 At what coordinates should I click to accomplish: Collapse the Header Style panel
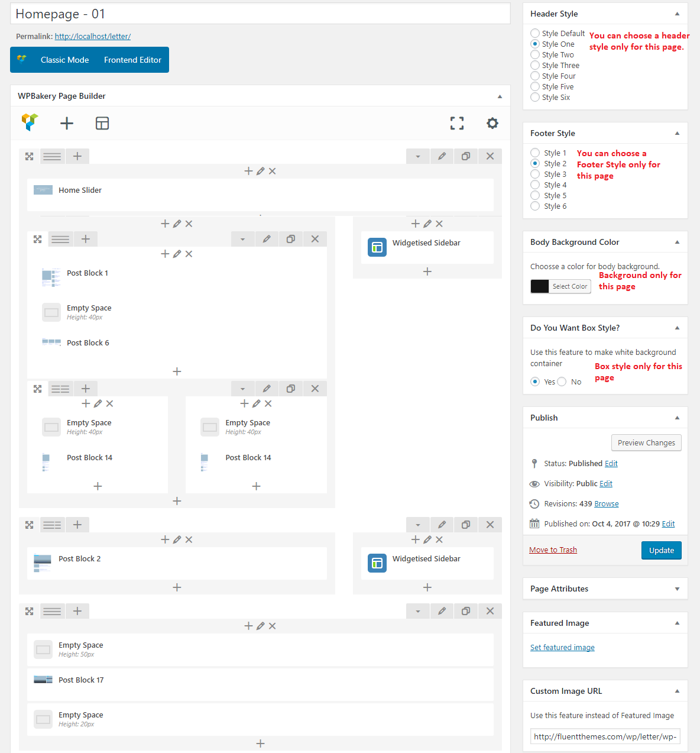point(677,14)
